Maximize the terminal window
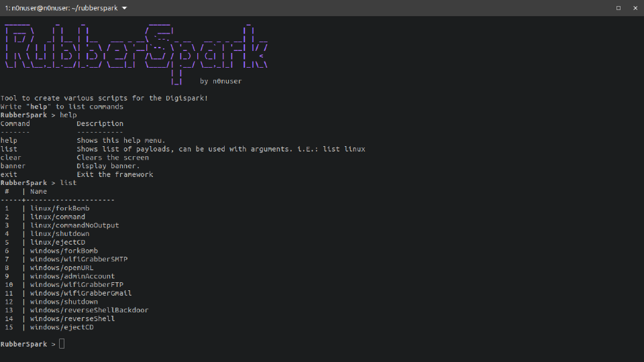644x362 pixels. point(618,8)
